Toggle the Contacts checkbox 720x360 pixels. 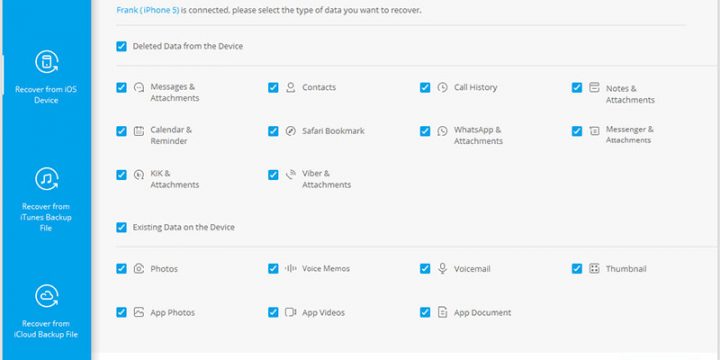pyautogui.click(x=273, y=87)
